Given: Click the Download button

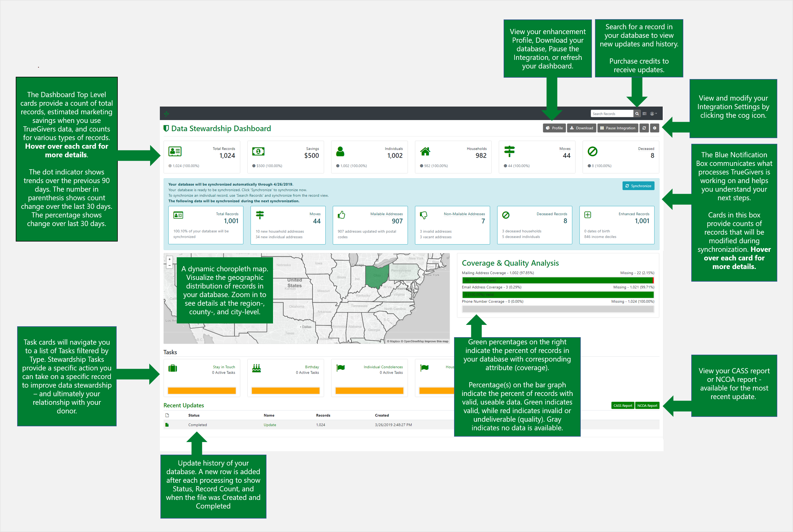Looking at the screenshot, I should point(581,128).
